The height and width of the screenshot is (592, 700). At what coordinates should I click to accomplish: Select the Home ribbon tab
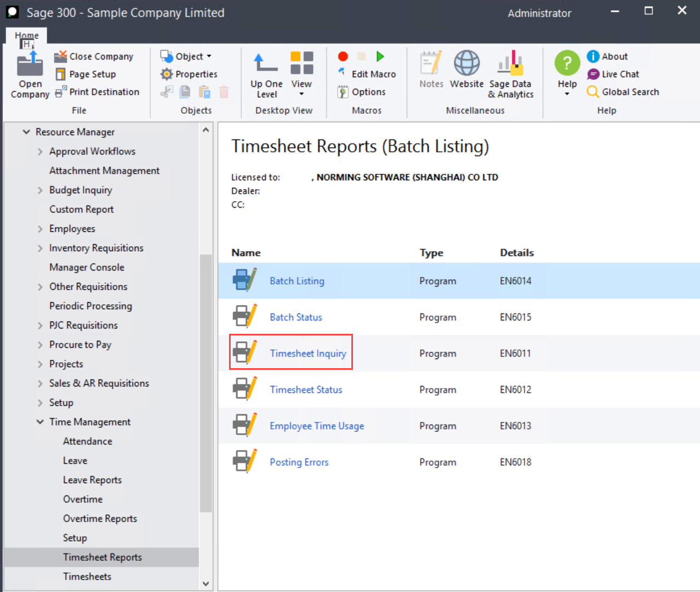(26, 36)
